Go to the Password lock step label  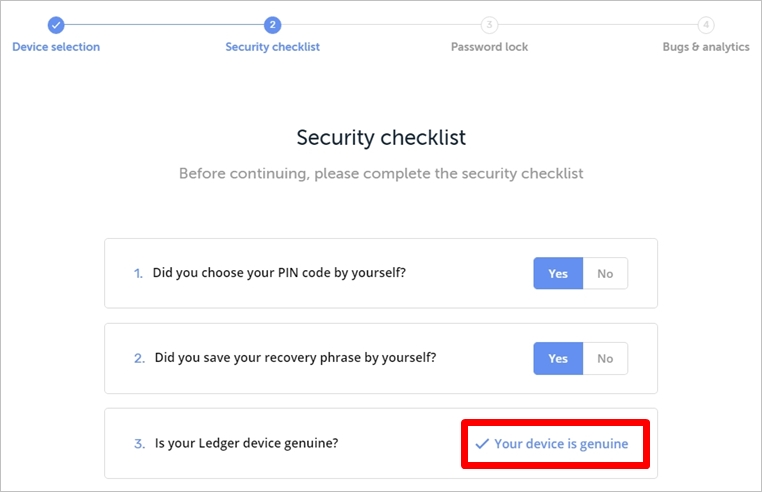(489, 47)
